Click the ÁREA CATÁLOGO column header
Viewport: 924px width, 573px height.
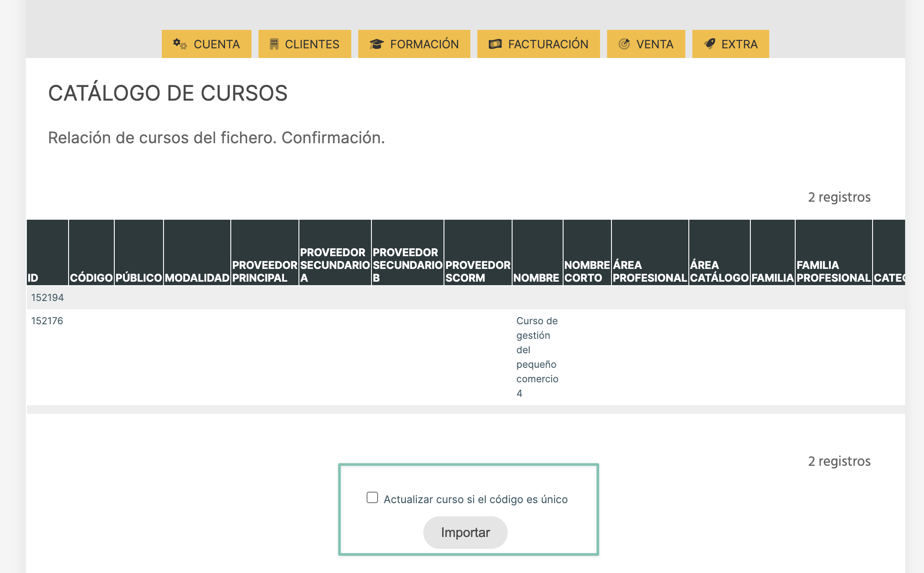point(719,271)
